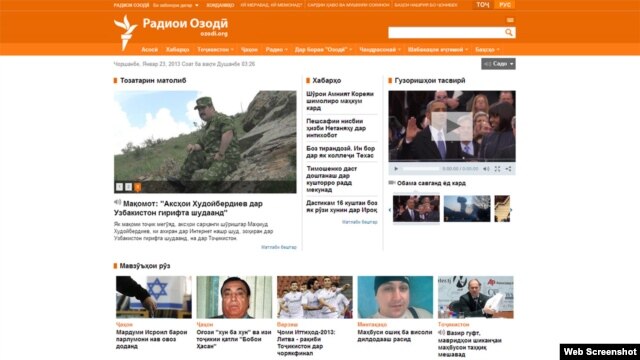The image size is (640, 360).
Task: Open Israeli flag ballot story thumbnail
Action: [x=153, y=297]
